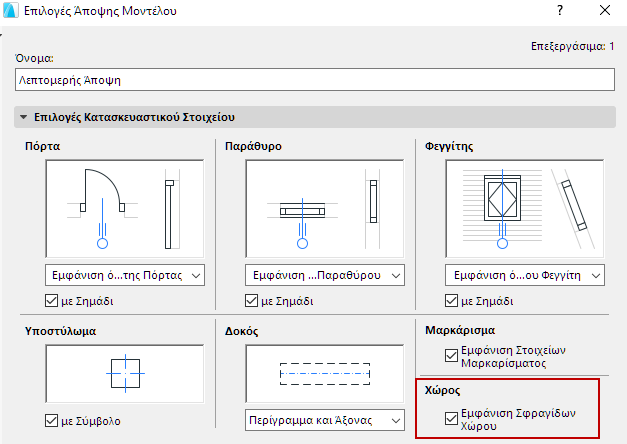This screenshot has height=444, width=627.
Task: Open the beam 'Περίγραμμα και Άξονας' dropdown
Action: point(325,420)
